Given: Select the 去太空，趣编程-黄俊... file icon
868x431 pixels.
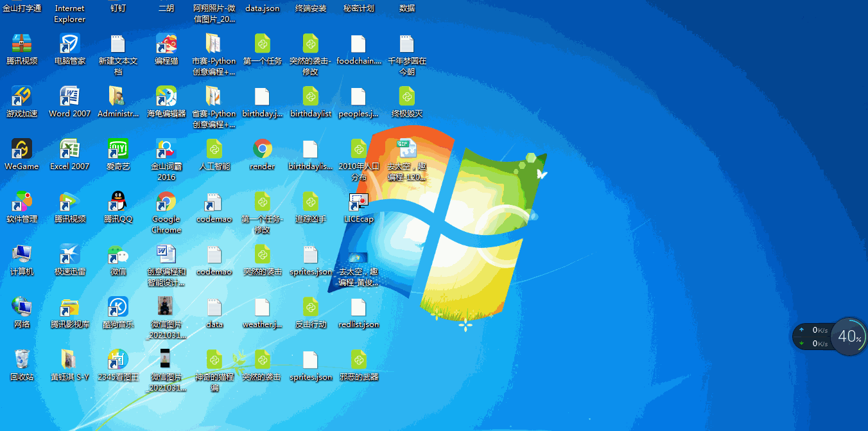Looking at the screenshot, I should [x=359, y=257].
